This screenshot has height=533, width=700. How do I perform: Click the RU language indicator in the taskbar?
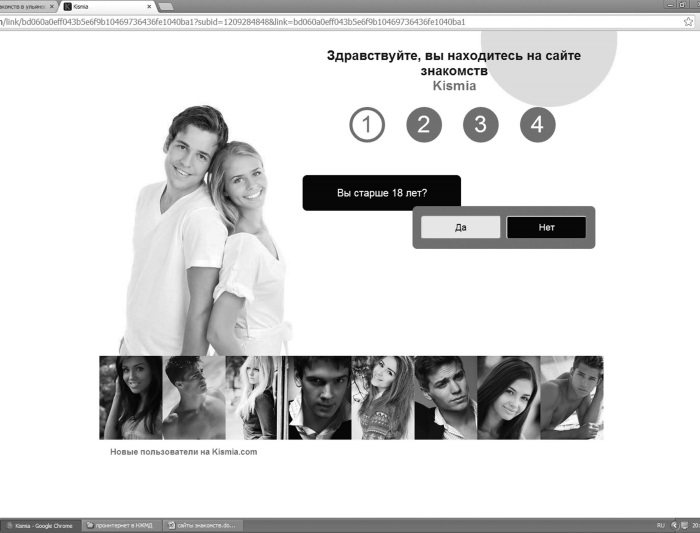(x=660, y=525)
